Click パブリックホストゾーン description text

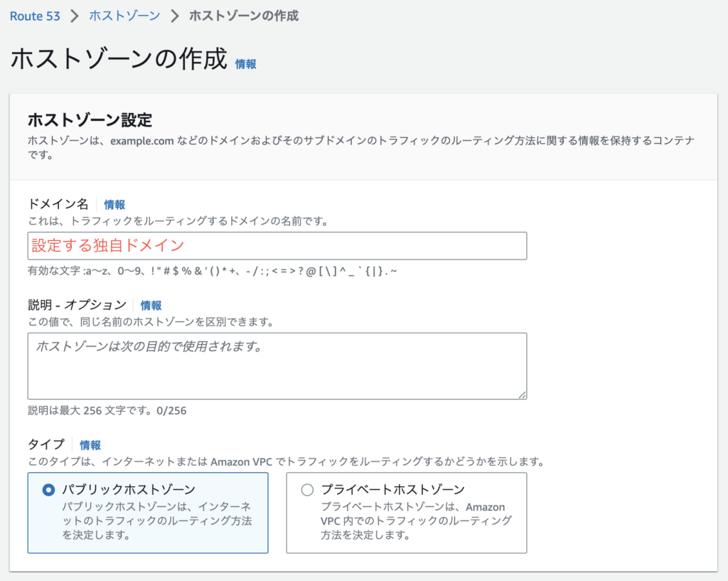coord(157,521)
